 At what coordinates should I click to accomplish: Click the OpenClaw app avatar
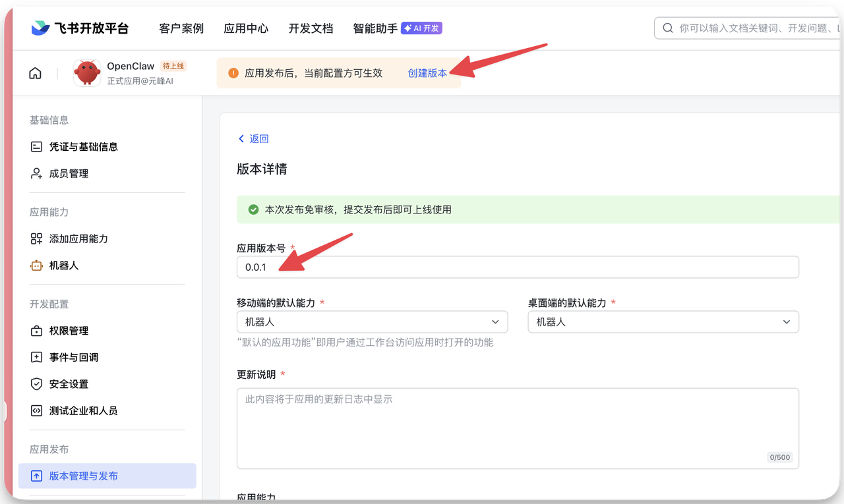[87, 72]
